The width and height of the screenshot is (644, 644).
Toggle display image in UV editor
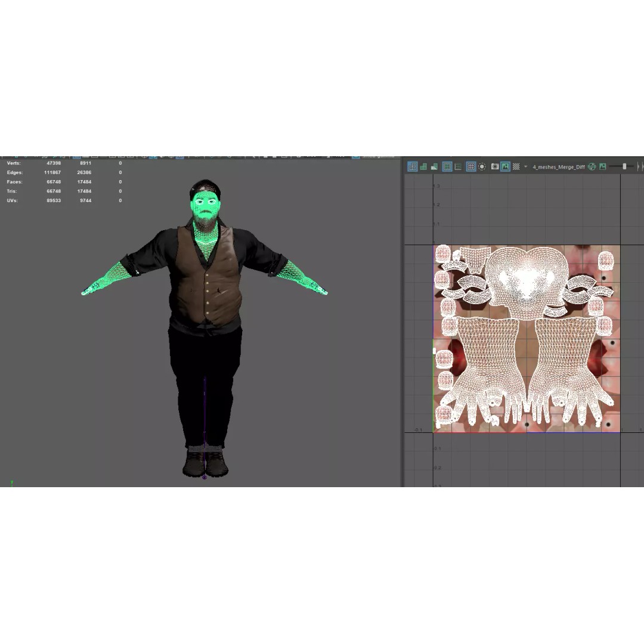(x=505, y=166)
